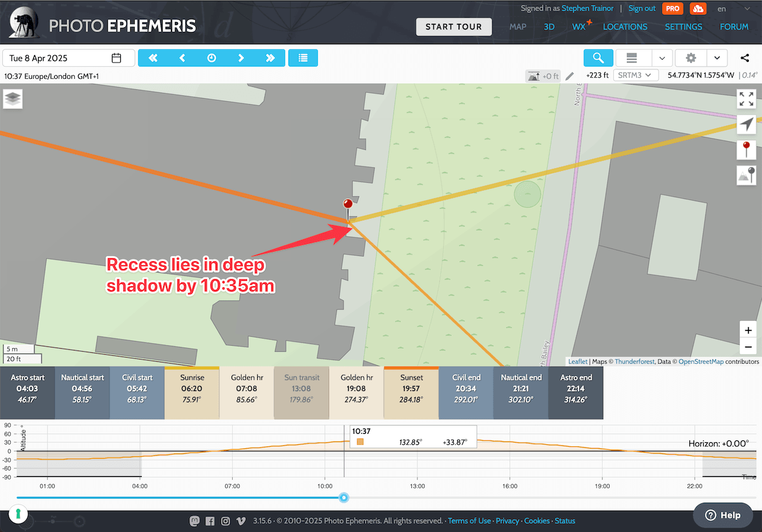The height and width of the screenshot is (532, 762).
Task: Open the LOCATIONS tab
Action: click(625, 27)
